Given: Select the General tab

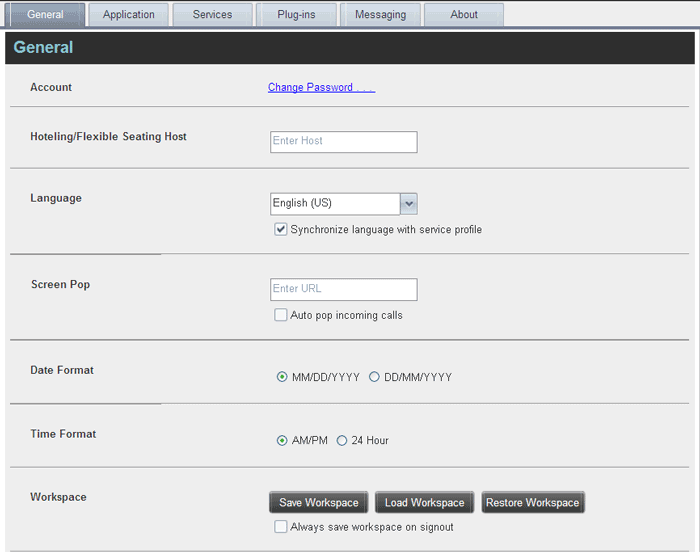Looking at the screenshot, I should pyautogui.click(x=45, y=15).
